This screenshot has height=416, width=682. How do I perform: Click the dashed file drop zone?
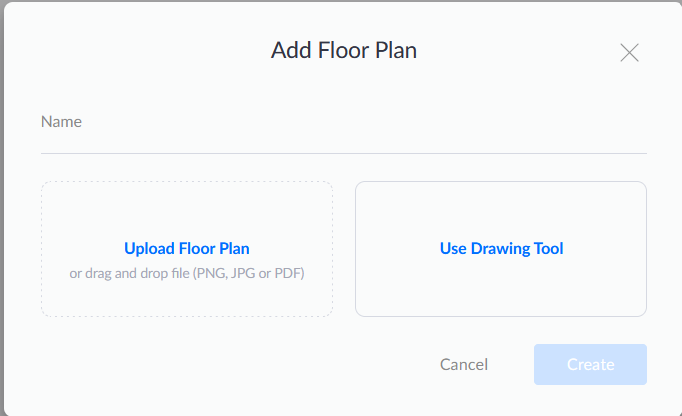(187, 210)
